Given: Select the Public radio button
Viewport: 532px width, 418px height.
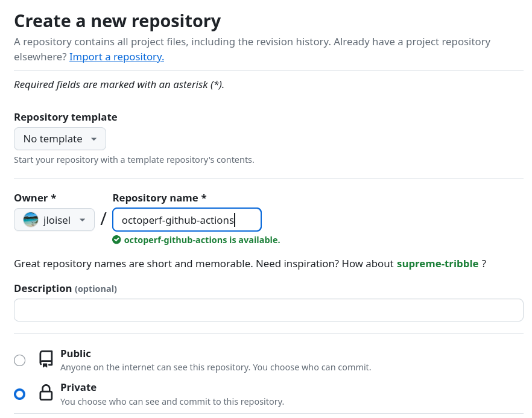Looking at the screenshot, I should coord(19,359).
